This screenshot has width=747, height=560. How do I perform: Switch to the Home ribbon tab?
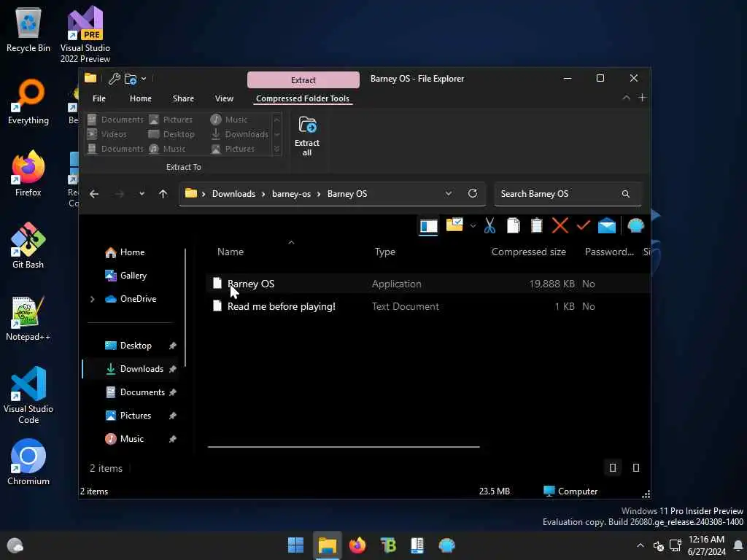141,98
